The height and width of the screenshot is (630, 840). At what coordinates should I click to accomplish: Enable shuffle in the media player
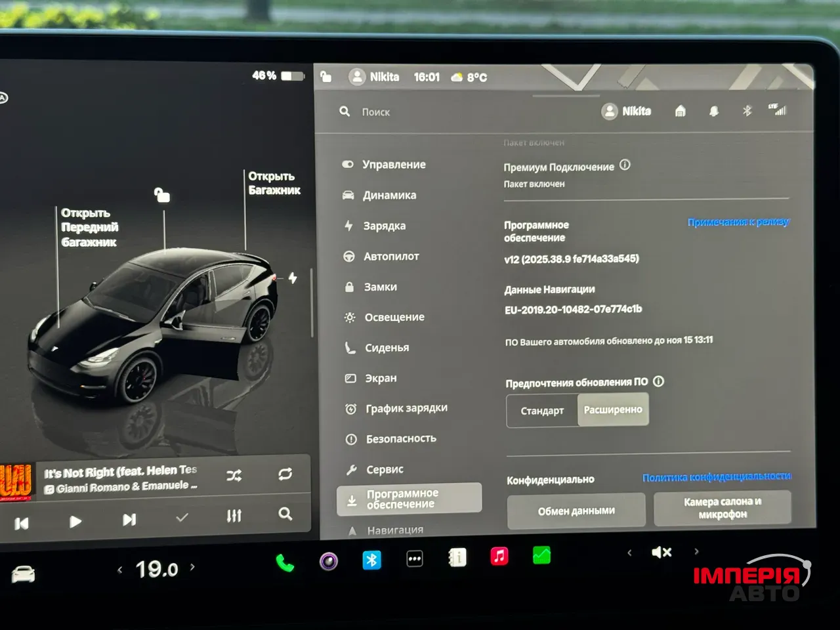234,475
